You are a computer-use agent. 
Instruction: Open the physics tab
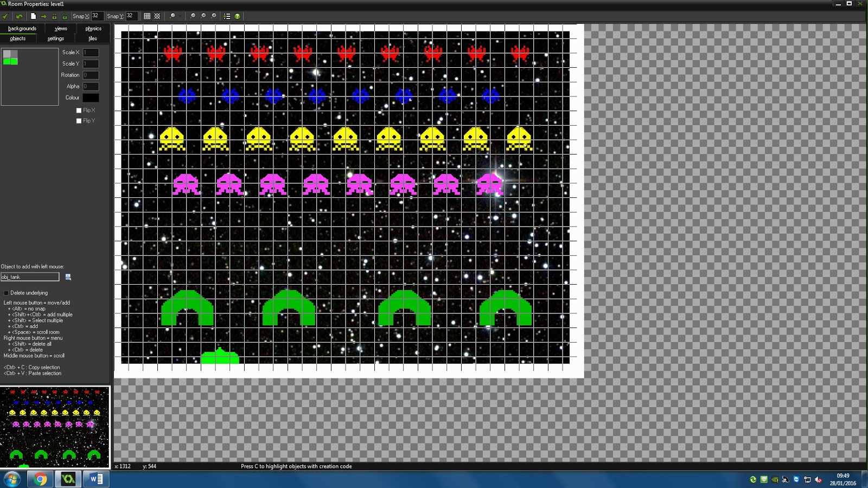point(92,28)
